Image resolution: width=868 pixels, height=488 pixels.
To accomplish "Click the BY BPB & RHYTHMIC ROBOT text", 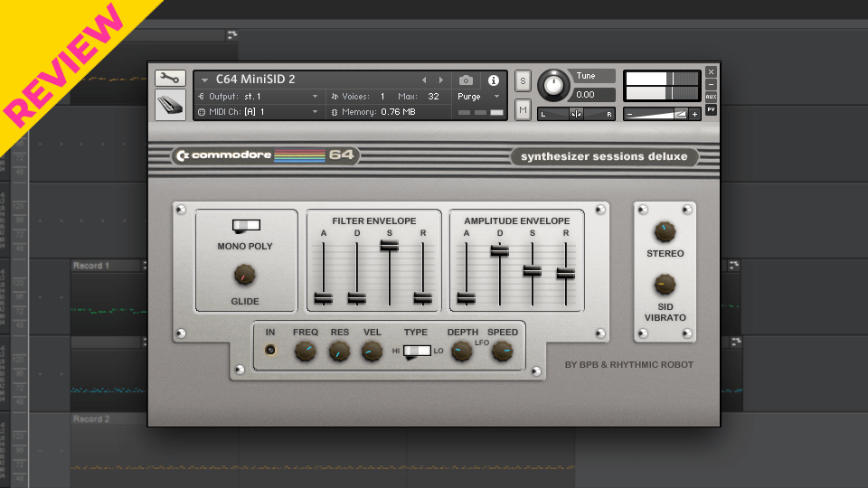I will 629,364.
